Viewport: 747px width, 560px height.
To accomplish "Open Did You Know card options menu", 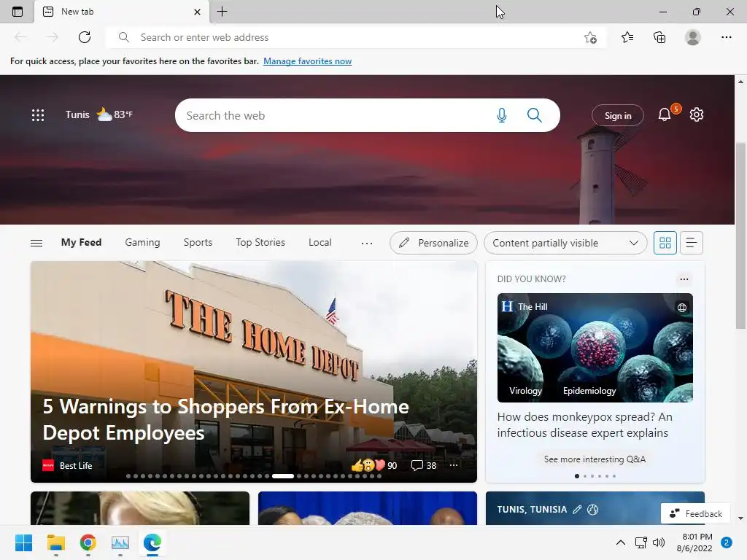I will pyautogui.click(x=684, y=279).
